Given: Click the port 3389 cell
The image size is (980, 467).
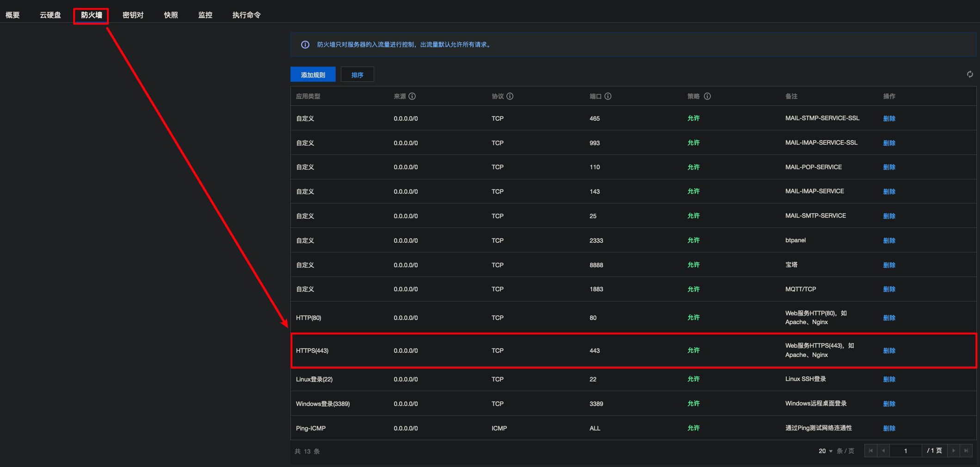Looking at the screenshot, I should [x=596, y=404].
